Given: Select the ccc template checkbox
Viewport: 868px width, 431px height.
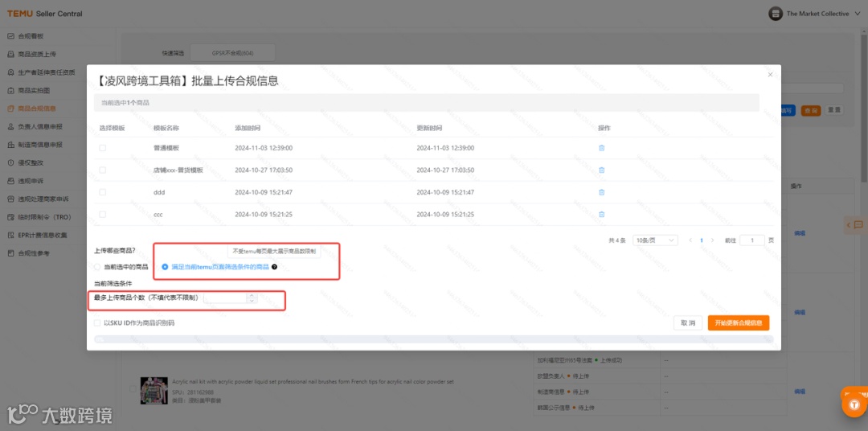Looking at the screenshot, I should [102, 215].
